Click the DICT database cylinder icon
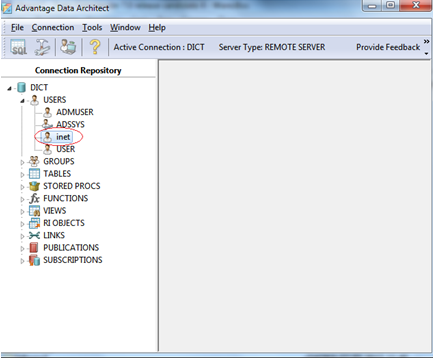 [x=22, y=88]
